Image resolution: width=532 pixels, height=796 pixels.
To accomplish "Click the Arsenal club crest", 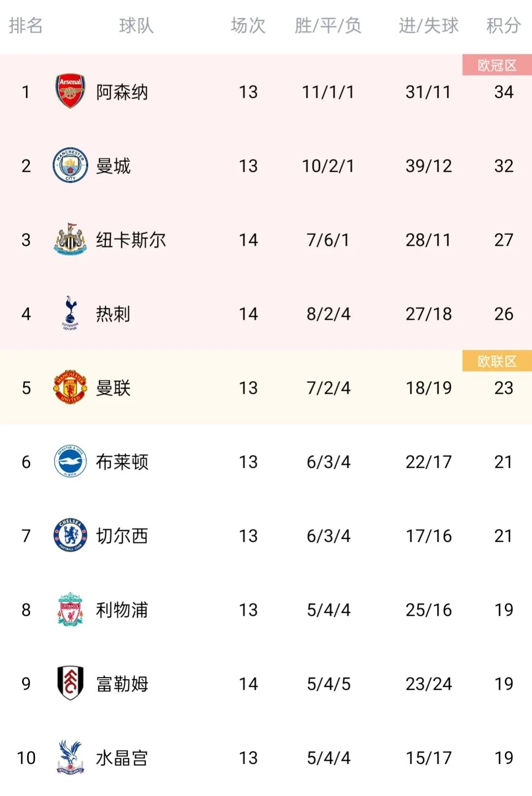I will pyautogui.click(x=70, y=91).
